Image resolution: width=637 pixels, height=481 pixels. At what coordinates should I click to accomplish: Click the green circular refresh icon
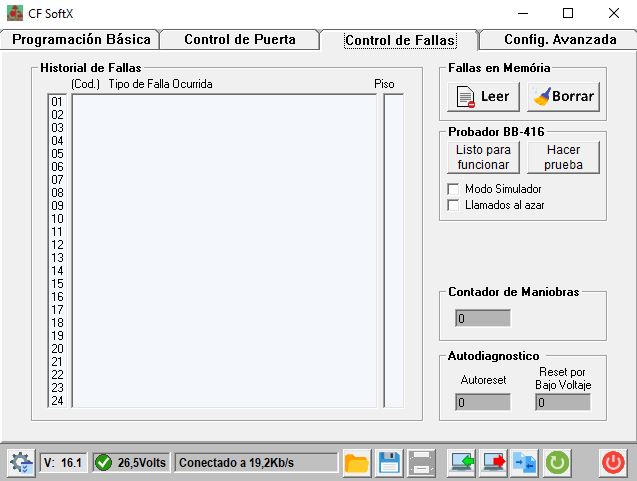pyautogui.click(x=557, y=463)
